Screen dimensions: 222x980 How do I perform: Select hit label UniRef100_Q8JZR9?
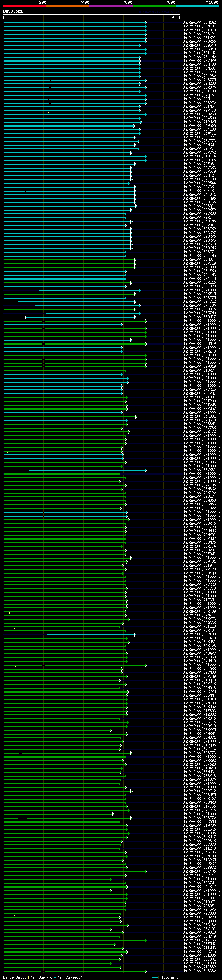tap(199, 527)
